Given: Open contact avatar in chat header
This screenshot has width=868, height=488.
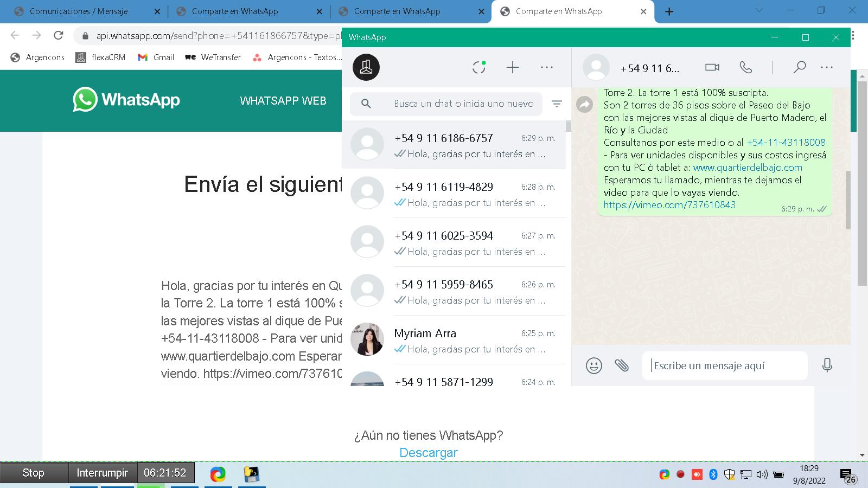Looking at the screenshot, I should (596, 67).
